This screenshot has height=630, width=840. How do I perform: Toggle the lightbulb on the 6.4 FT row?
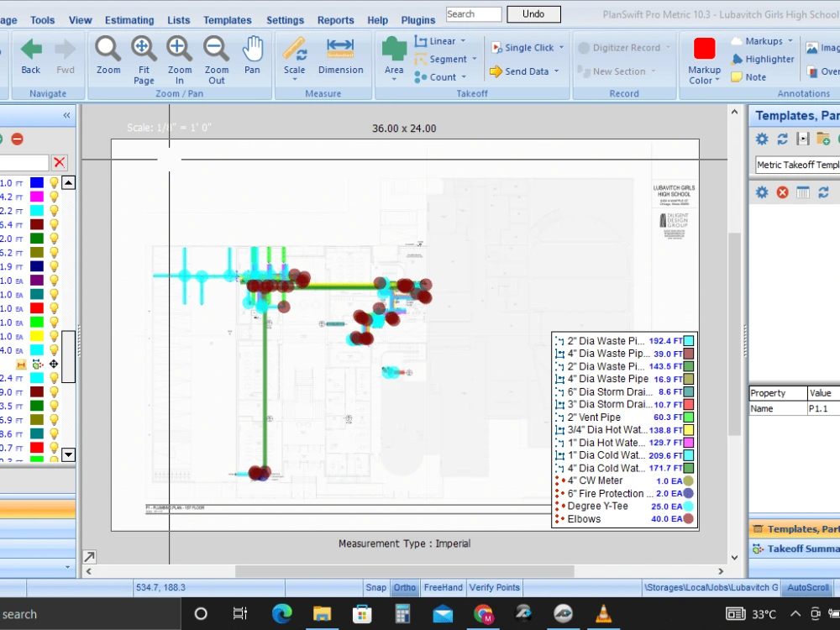(54, 224)
